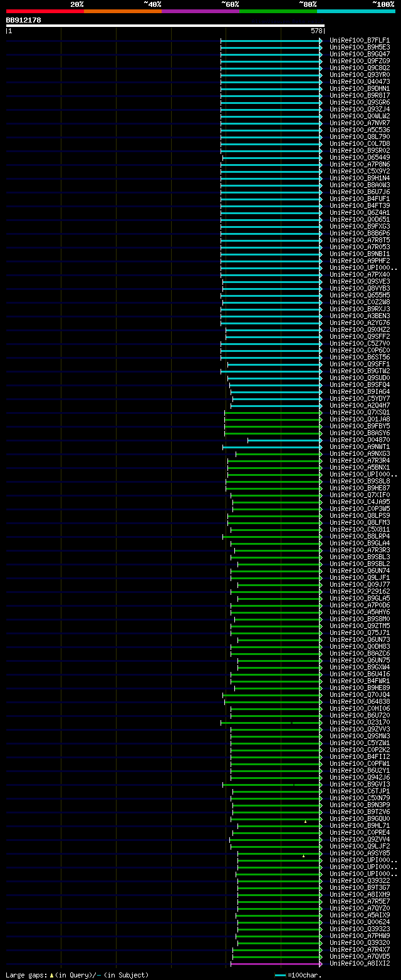Select the UniRef100_A9PHF2 label

pos(360,260)
